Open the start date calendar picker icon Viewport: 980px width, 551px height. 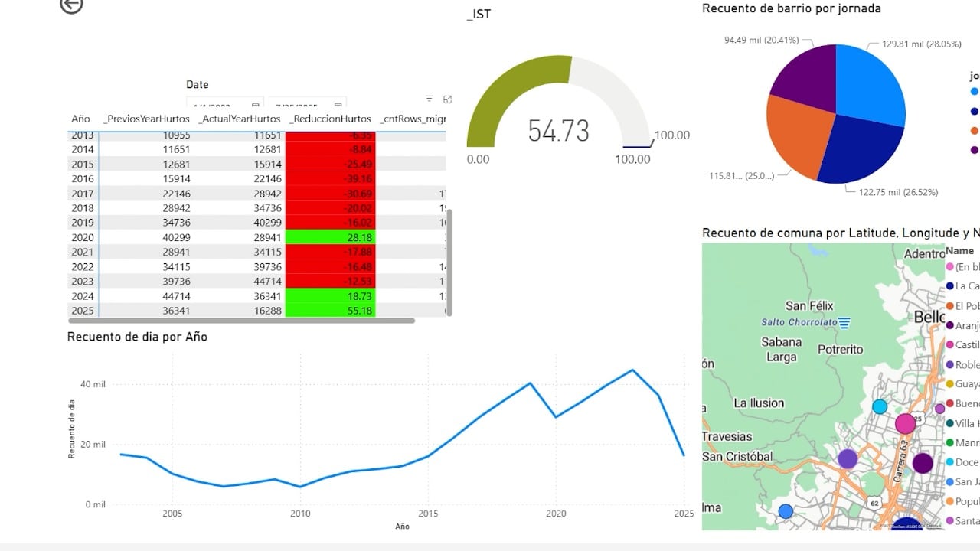pyautogui.click(x=255, y=106)
